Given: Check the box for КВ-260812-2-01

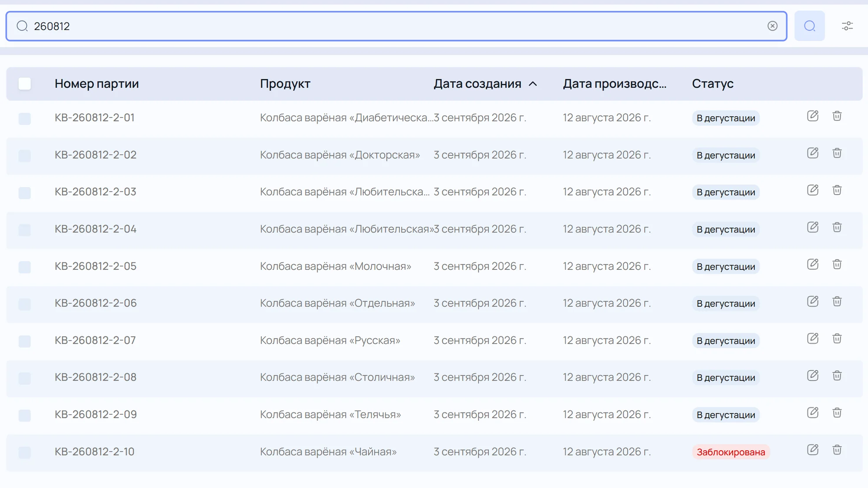Looking at the screenshot, I should point(25,118).
